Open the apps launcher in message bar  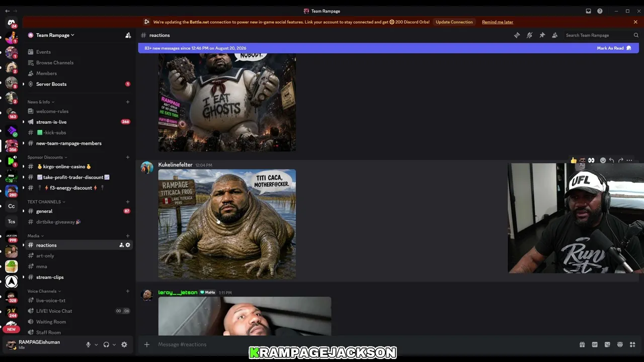pyautogui.click(x=632, y=344)
